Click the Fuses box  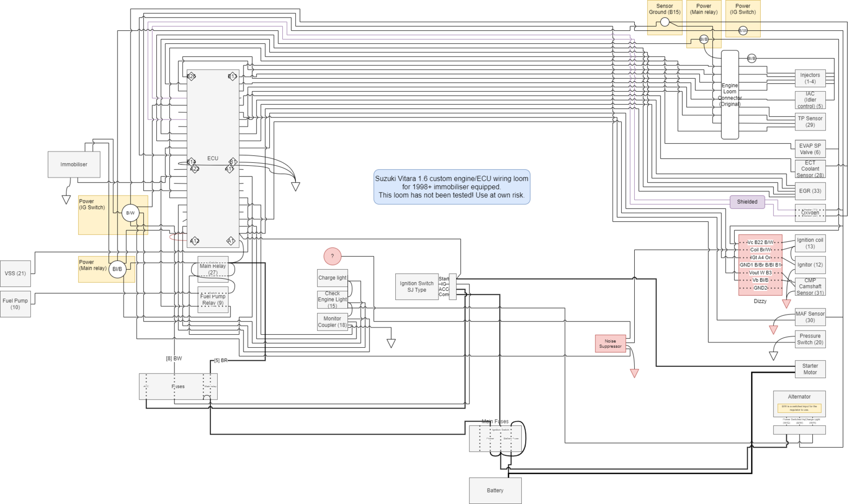178,387
